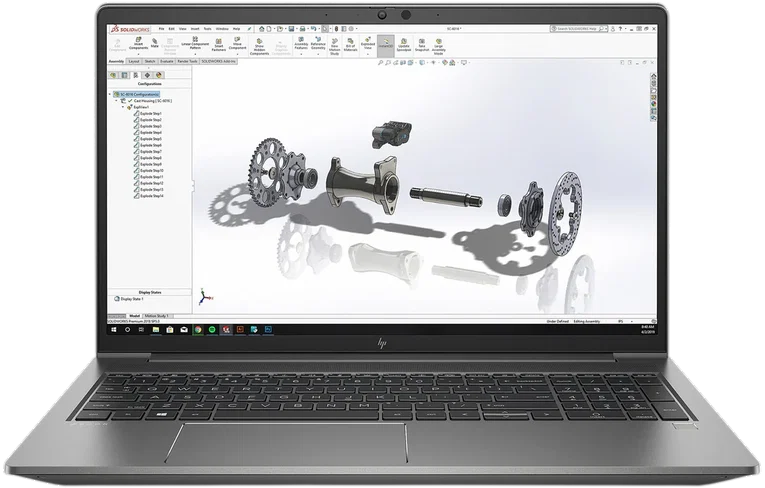Select the Mate tool
Image resolution: width=765 pixels, height=488 pixels.
155,46
